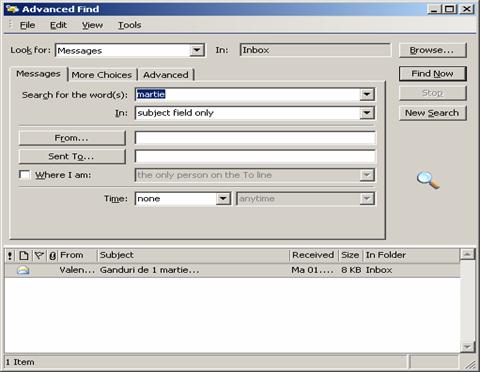
Task: Click the From... button
Action: pos(72,138)
